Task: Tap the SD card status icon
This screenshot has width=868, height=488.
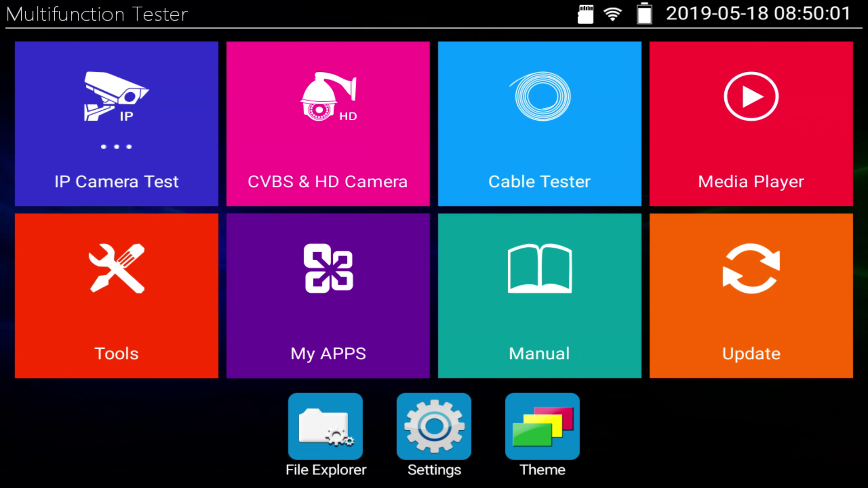Action: coord(585,14)
